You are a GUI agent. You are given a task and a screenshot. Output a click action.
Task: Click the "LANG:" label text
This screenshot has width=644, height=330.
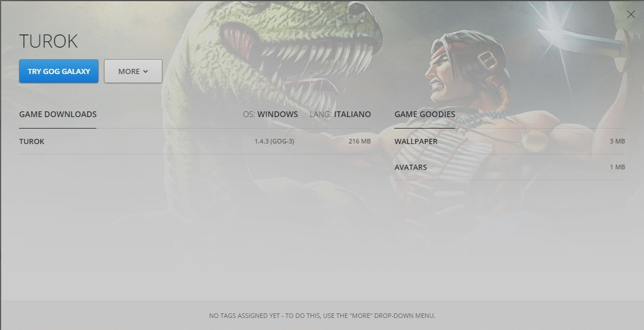pos(321,114)
